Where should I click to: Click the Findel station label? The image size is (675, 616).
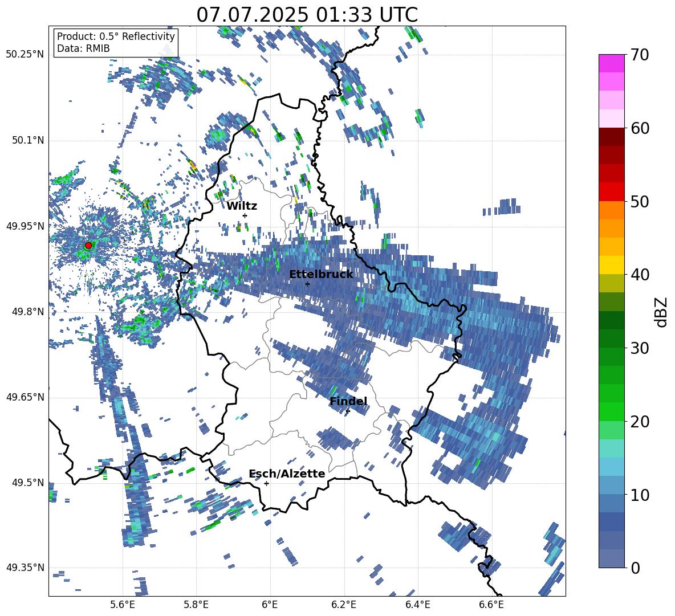(x=348, y=401)
